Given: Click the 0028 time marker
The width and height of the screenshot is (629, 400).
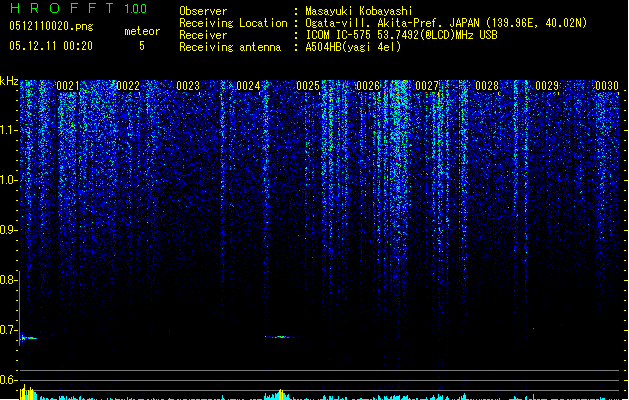Looking at the screenshot, I should (487, 86).
